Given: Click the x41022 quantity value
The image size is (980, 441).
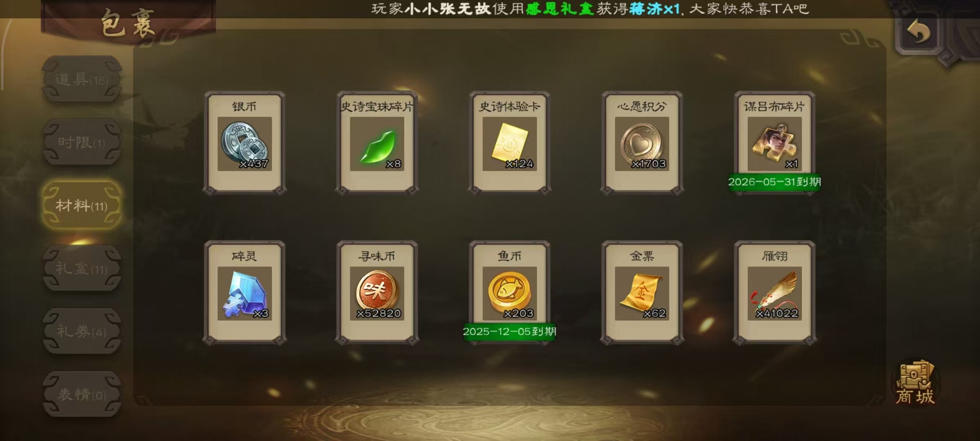Looking at the screenshot, I should click(x=777, y=313).
